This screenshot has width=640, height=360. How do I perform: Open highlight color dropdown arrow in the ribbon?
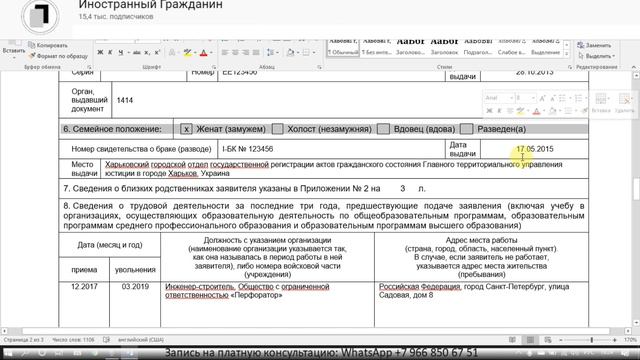pos(195,53)
